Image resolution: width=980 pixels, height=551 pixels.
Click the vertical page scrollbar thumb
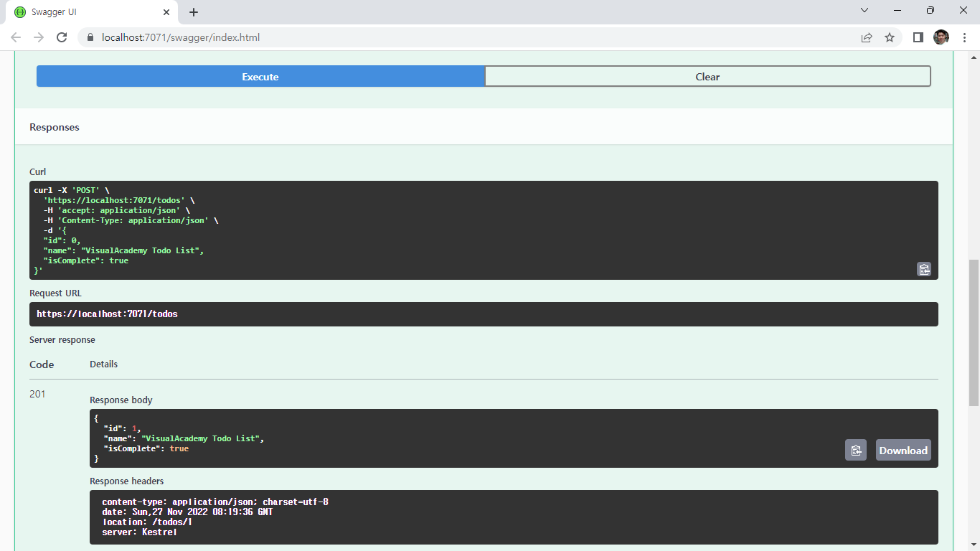(x=974, y=331)
